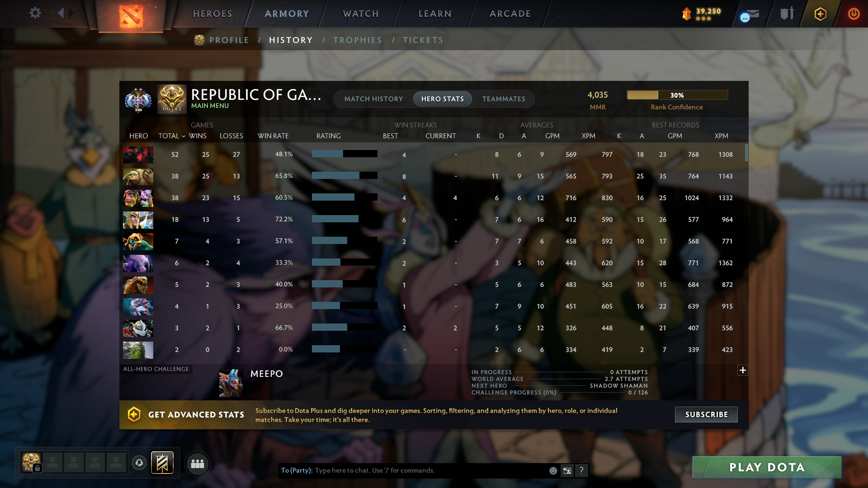
Task: Open the Dota Plus icon
Action: pos(820,14)
